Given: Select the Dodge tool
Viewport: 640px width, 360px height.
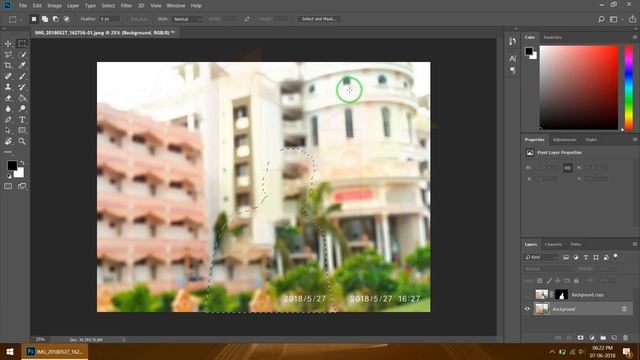Looking at the screenshot, I should click(22, 109).
